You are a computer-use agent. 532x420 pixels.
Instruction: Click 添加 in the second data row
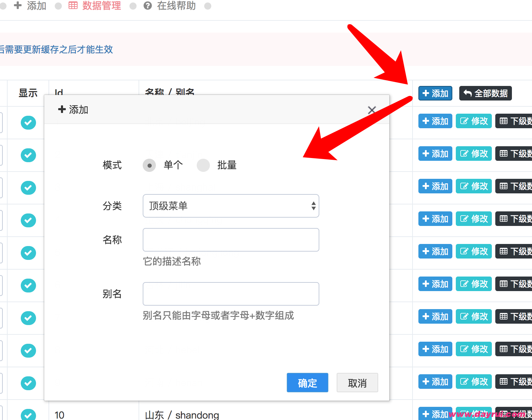(435, 154)
